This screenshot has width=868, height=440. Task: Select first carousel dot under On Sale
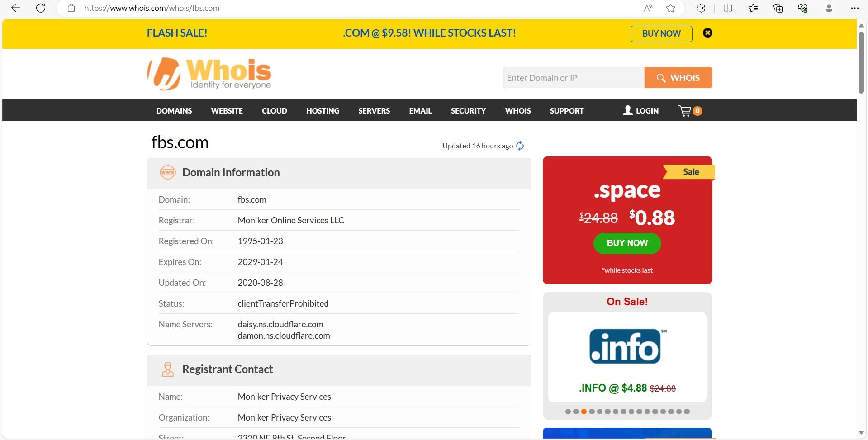click(568, 412)
